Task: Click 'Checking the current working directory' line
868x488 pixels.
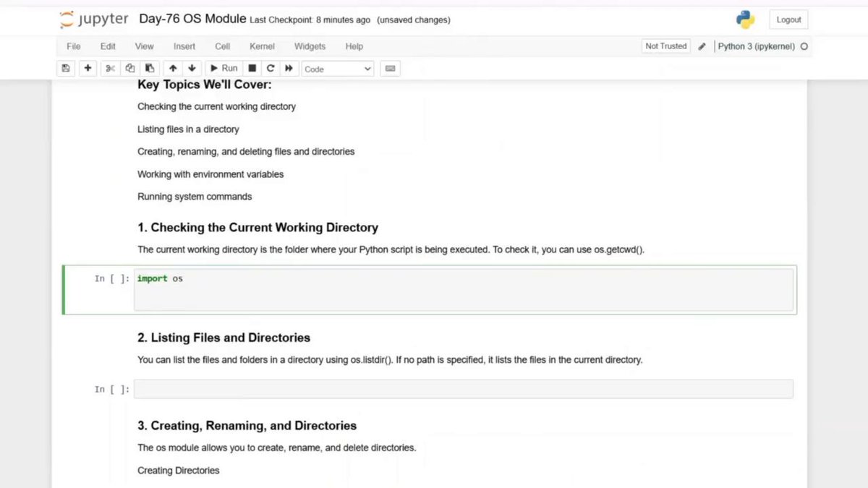Action: tap(216, 106)
